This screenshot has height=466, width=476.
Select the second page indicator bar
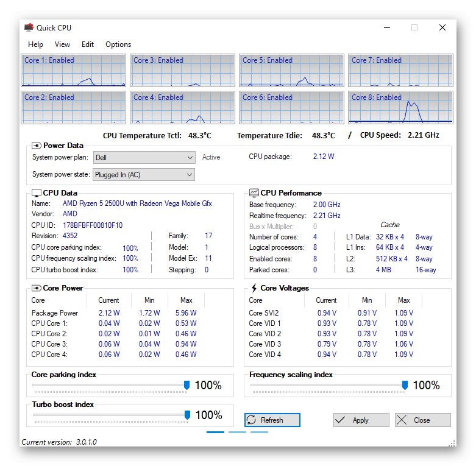point(237,432)
